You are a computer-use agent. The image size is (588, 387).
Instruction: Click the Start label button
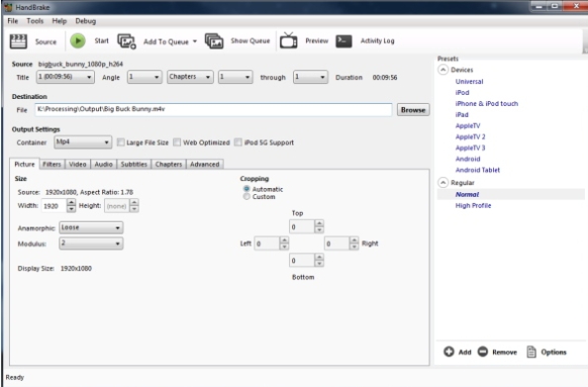(x=101, y=41)
